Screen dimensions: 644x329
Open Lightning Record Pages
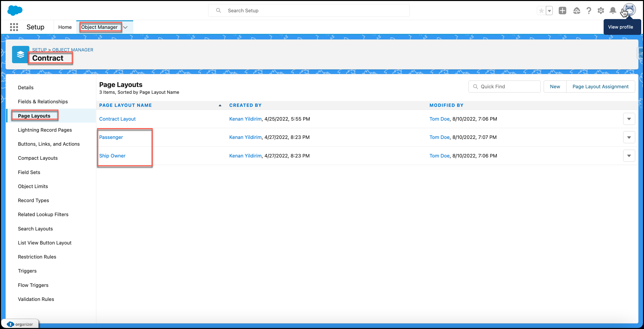[x=45, y=130]
